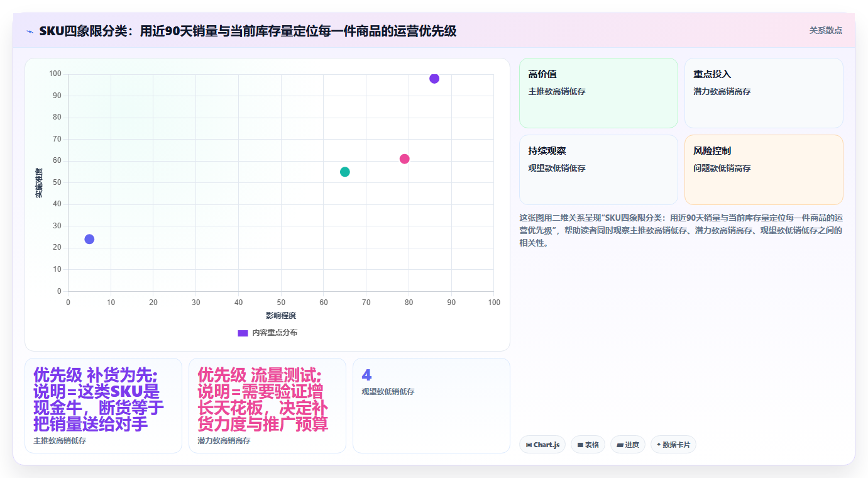This screenshot has width=868, height=478.
Task: Open the 风险控制 quadrant card
Action: point(764,170)
